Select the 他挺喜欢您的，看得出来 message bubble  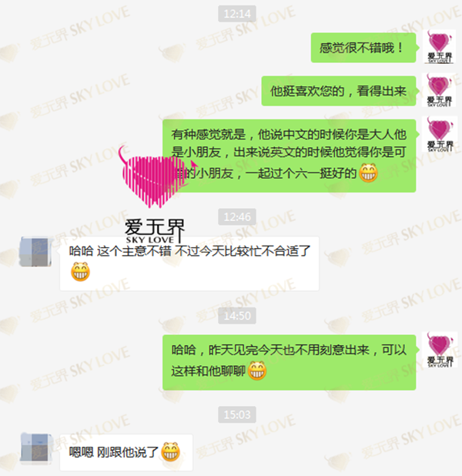[339, 91]
